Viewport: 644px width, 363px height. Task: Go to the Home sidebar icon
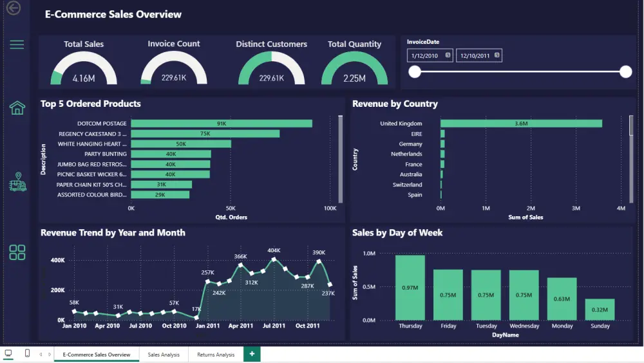[x=17, y=108]
